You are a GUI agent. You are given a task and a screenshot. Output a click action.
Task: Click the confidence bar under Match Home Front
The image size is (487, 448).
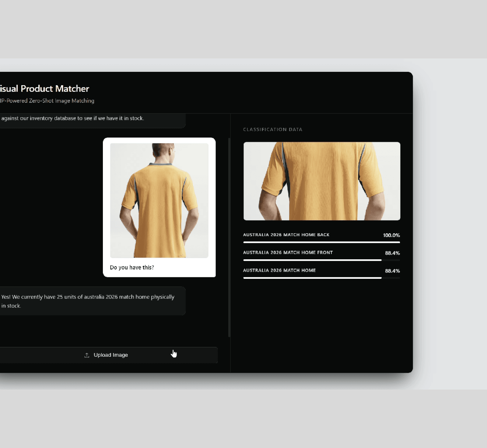(321, 260)
